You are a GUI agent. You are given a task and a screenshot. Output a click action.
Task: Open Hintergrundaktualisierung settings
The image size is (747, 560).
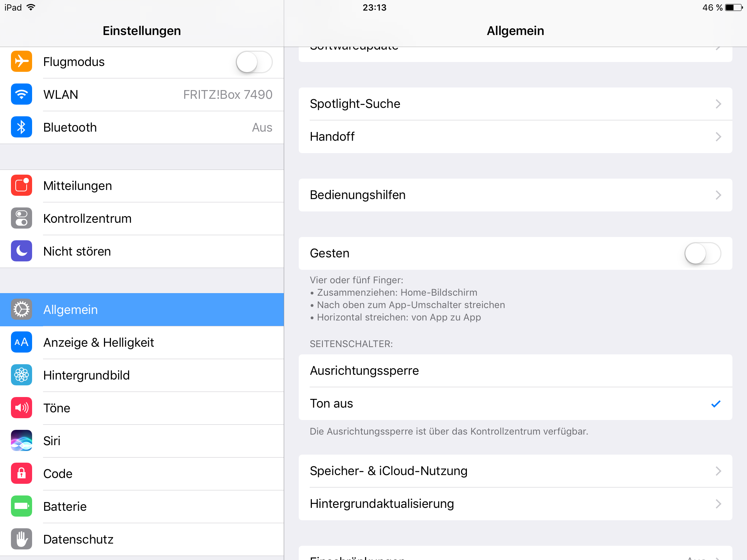pos(515,504)
